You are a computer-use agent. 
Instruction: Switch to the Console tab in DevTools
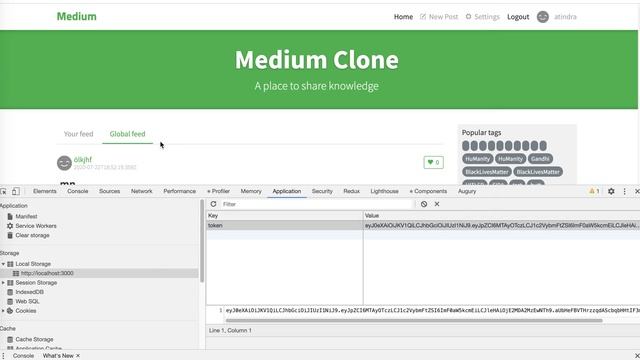[78, 191]
